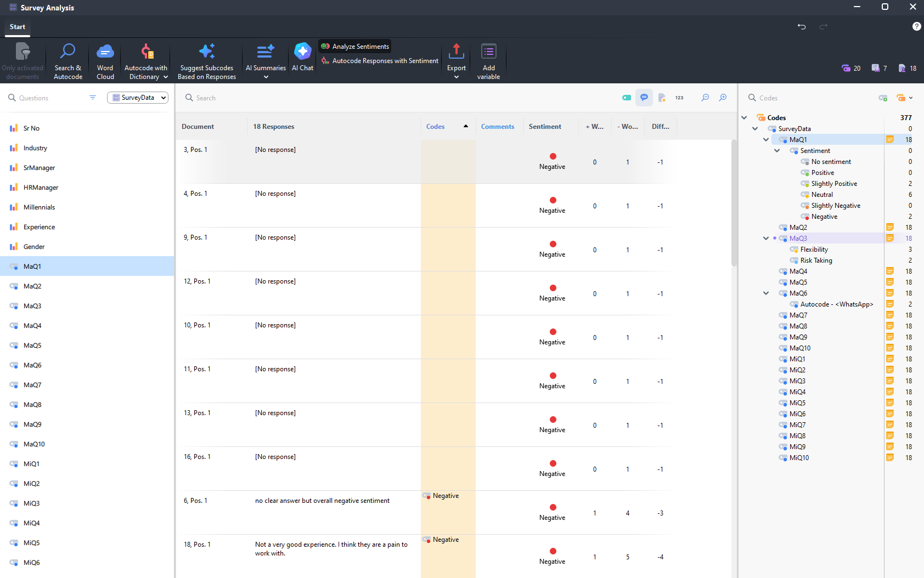
Task: Click the Undo arrow
Action: click(x=802, y=26)
